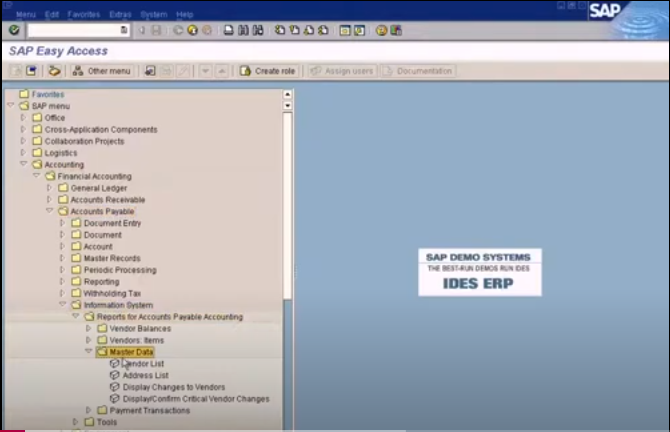The width and height of the screenshot is (670, 432).
Task: Create a new session icon
Action: point(345,30)
